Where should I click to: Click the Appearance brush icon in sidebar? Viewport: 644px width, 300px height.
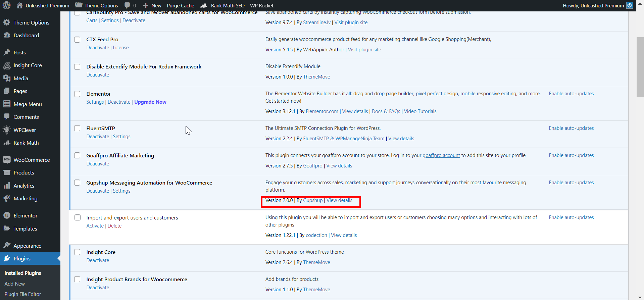[7, 246]
